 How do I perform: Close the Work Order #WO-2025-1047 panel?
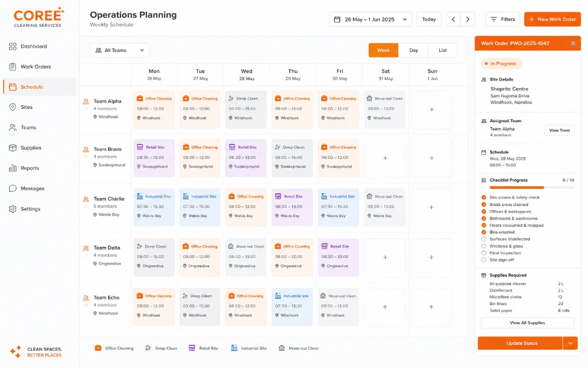tap(573, 43)
